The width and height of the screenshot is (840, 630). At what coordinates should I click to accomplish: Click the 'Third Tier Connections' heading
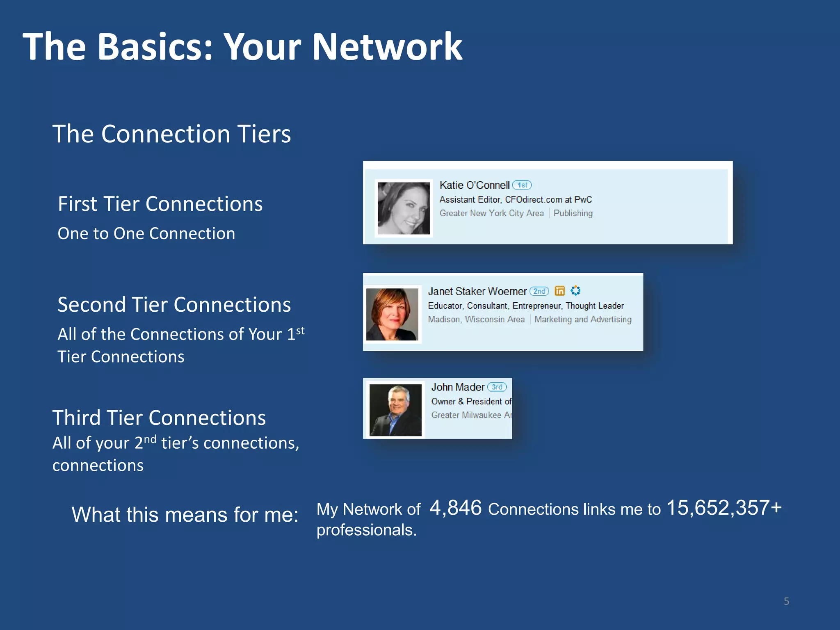pyautogui.click(x=159, y=418)
